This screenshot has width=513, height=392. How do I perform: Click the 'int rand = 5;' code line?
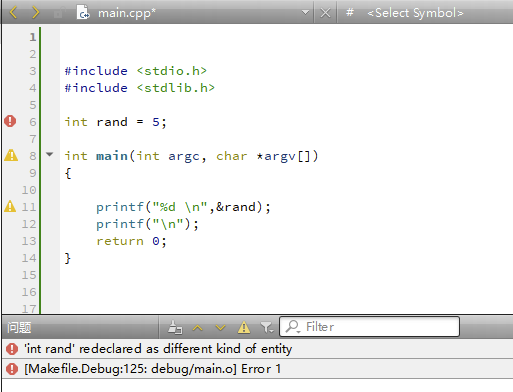point(115,122)
